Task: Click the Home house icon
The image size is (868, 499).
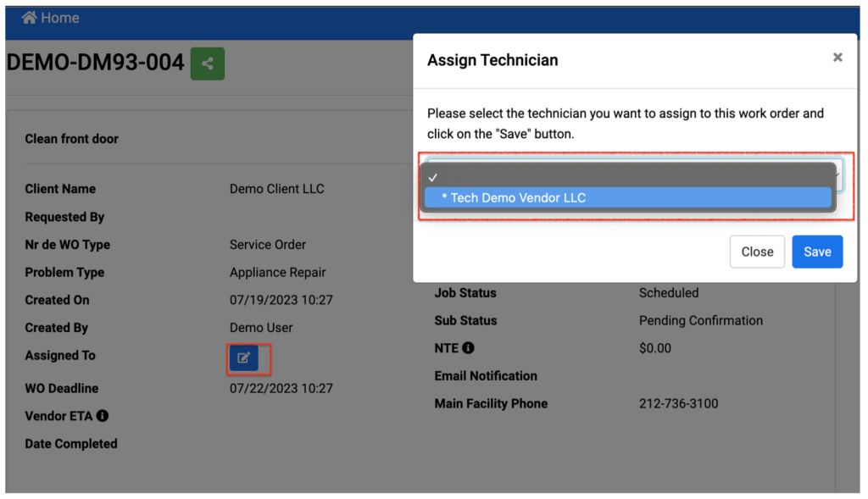Action: click(30, 18)
